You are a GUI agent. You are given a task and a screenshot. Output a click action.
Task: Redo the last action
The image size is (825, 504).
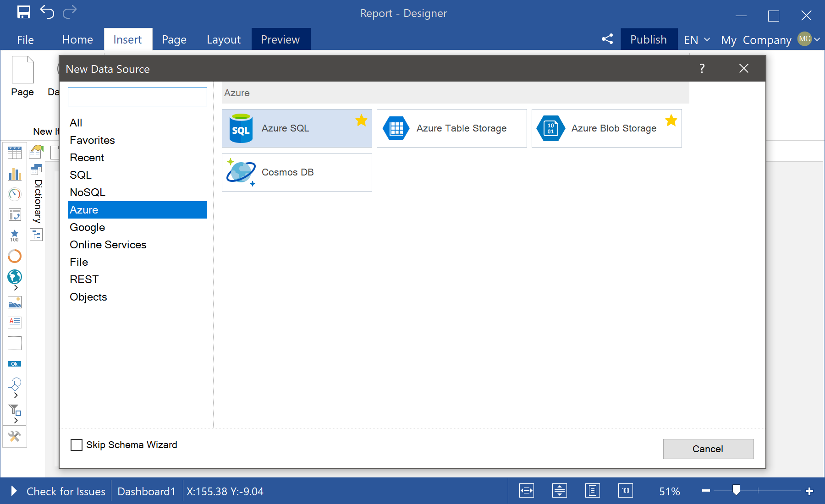point(69,12)
